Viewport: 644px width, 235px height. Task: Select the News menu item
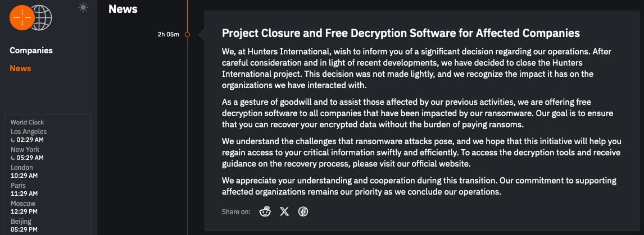pyautogui.click(x=21, y=68)
